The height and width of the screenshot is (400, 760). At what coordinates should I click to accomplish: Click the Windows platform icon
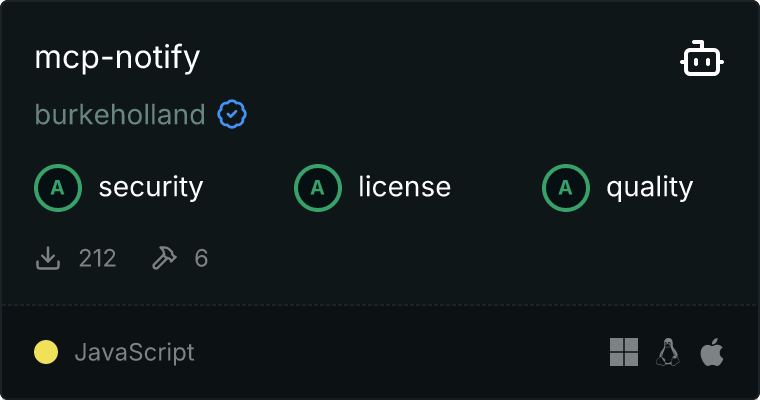pyautogui.click(x=624, y=352)
